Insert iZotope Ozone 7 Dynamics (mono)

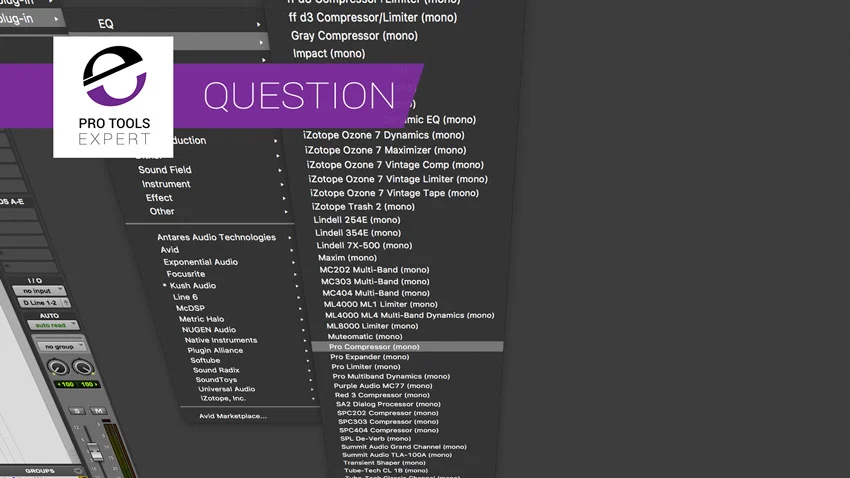pos(384,135)
